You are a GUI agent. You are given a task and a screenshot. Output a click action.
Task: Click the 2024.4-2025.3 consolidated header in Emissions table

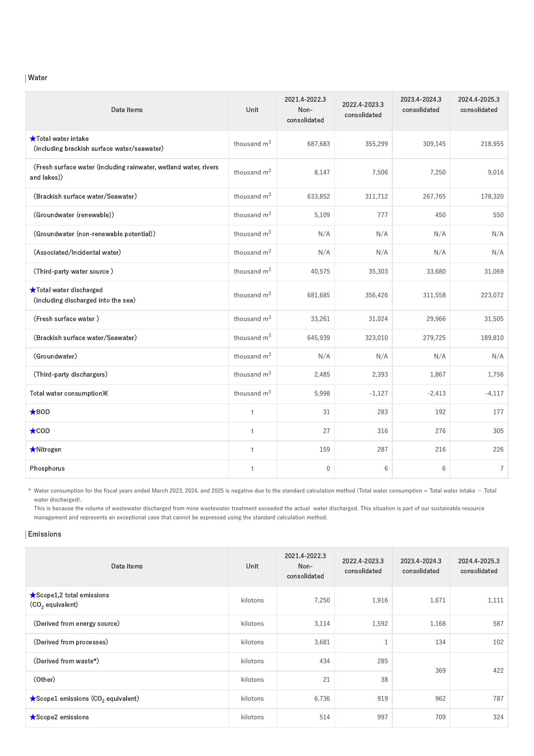coord(479,566)
